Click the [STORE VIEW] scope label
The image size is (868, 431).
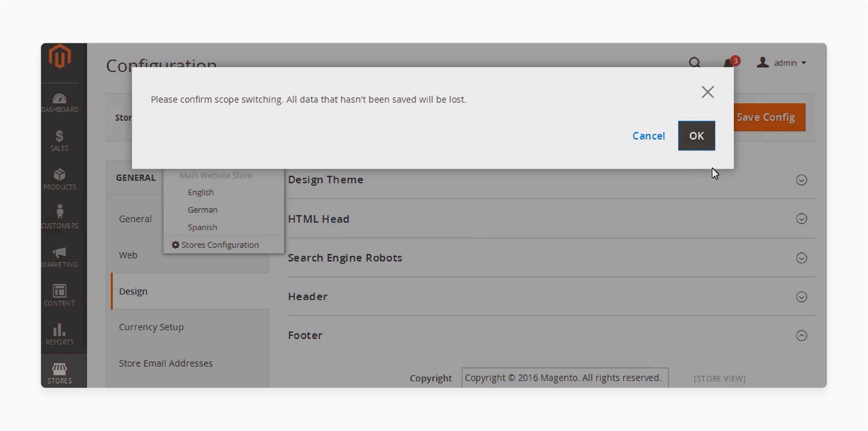point(719,379)
